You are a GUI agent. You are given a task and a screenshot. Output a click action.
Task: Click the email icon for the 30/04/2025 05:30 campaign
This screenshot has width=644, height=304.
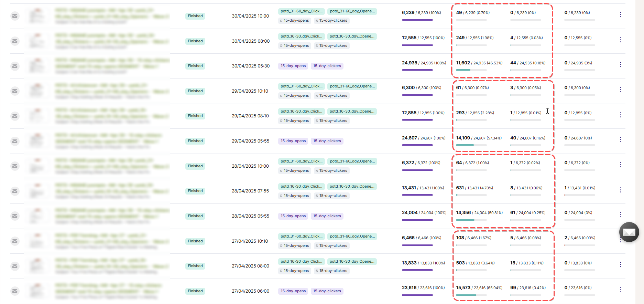pos(15,66)
